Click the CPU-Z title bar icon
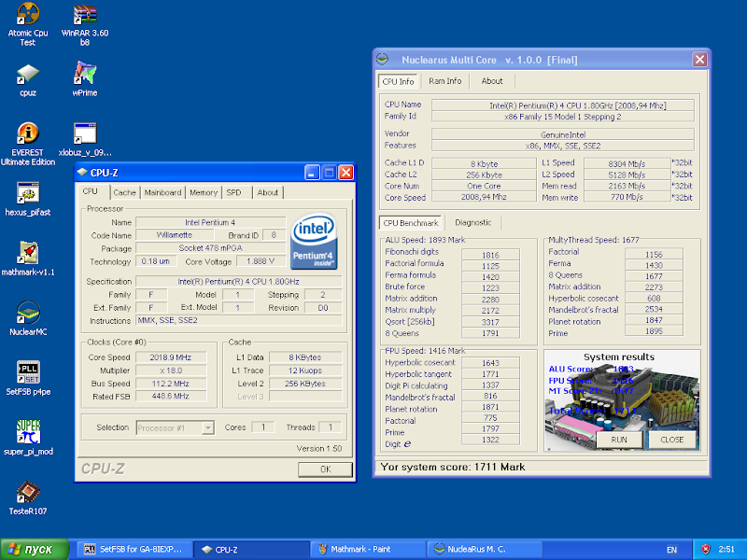The height and width of the screenshot is (560, 747). pyautogui.click(x=82, y=173)
